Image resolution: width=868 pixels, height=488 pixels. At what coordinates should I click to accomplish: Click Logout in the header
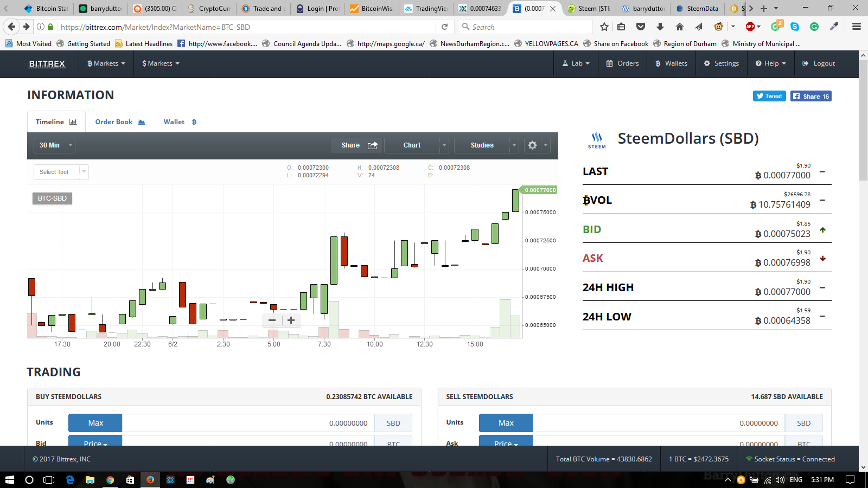[x=819, y=63]
